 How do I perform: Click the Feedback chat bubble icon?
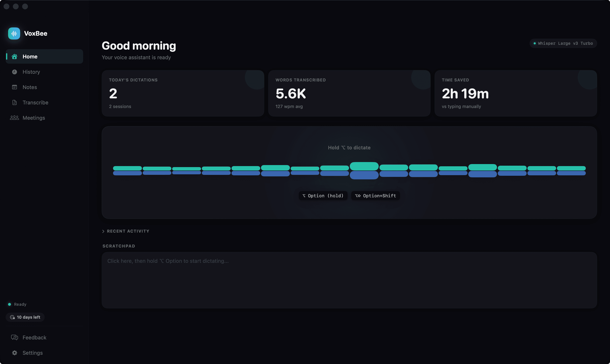pos(15,338)
